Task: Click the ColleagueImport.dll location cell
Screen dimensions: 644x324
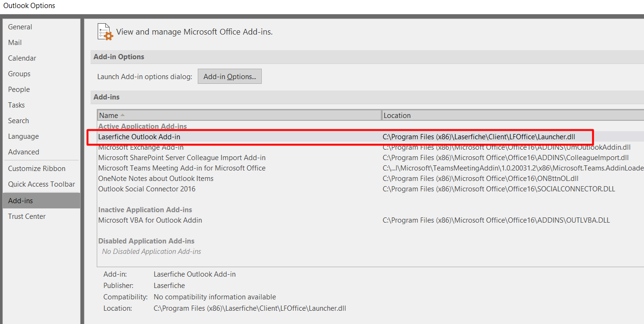Action: pyautogui.click(x=506, y=158)
